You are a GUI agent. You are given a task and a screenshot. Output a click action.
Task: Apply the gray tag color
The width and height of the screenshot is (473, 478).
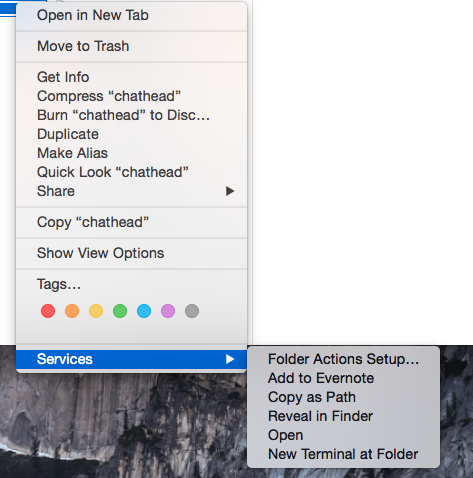(x=192, y=311)
